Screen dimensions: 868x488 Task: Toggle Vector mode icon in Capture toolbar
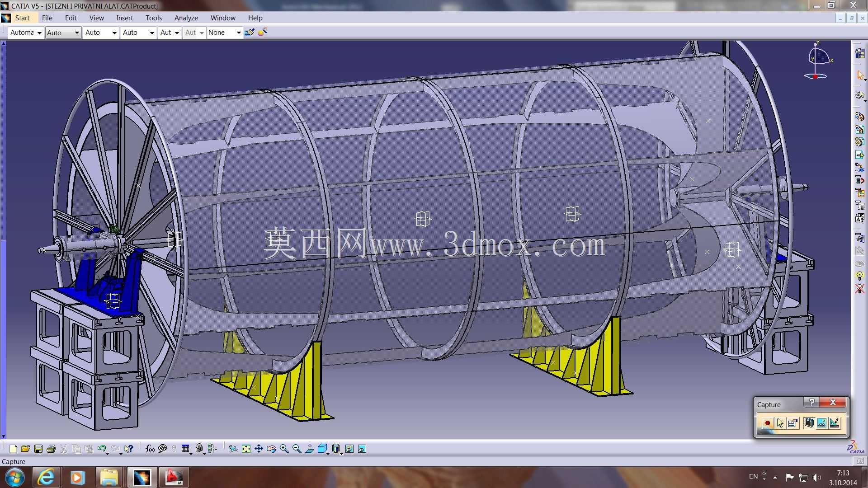pyautogui.click(x=835, y=423)
